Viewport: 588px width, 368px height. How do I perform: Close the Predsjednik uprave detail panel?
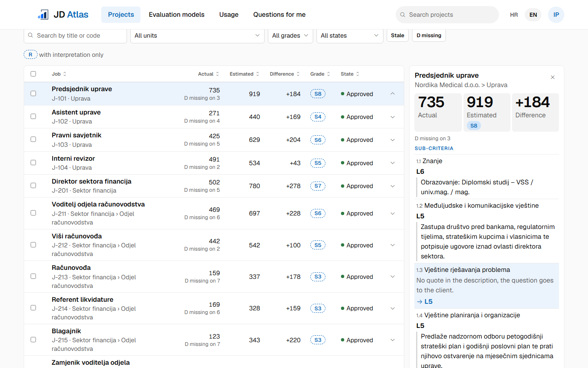(552, 77)
